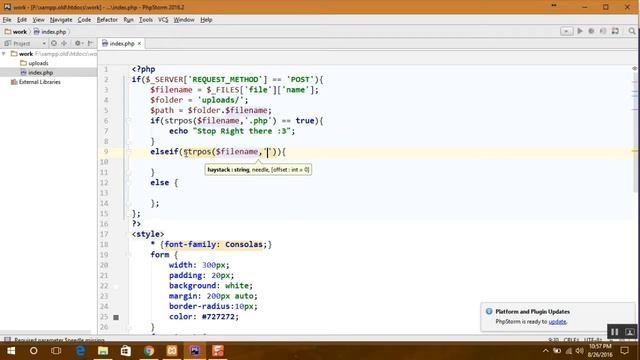
Task: Click the inspection indicator atop editor scrollbar
Action: [635, 69]
